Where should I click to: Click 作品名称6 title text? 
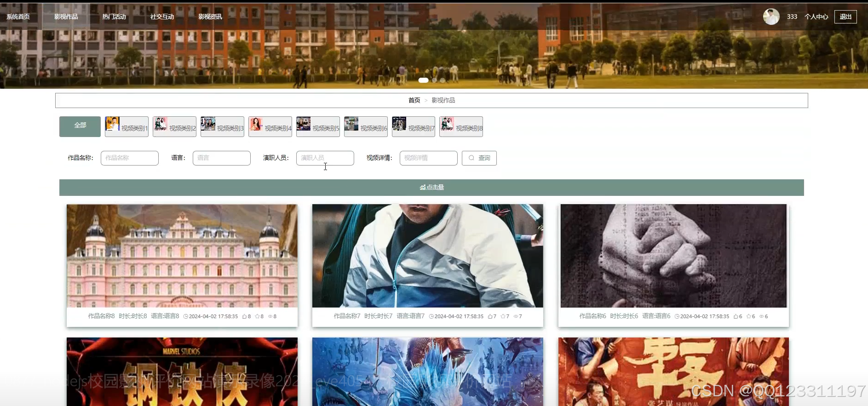click(592, 316)
